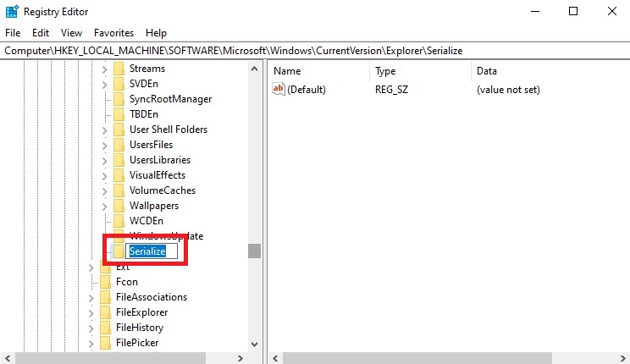Image resolution: width=630 pixels, height=364 pixels.
Task: Minimize the Registry Editor window
Action: click(535, 11)
